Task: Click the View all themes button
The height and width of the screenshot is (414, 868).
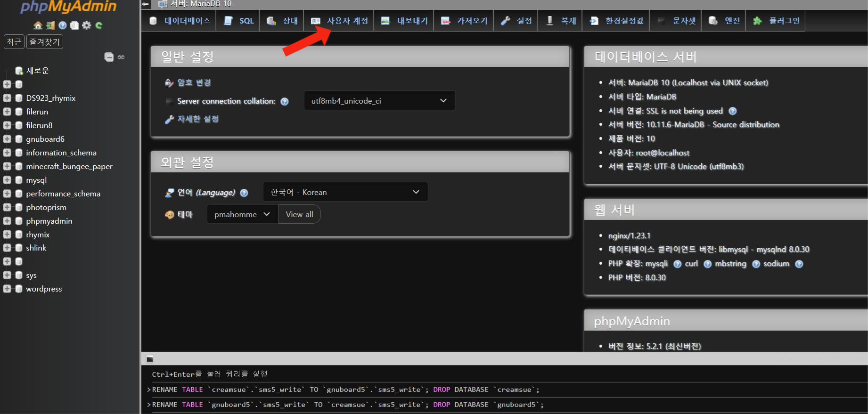Action: click(x=299, y=214)
